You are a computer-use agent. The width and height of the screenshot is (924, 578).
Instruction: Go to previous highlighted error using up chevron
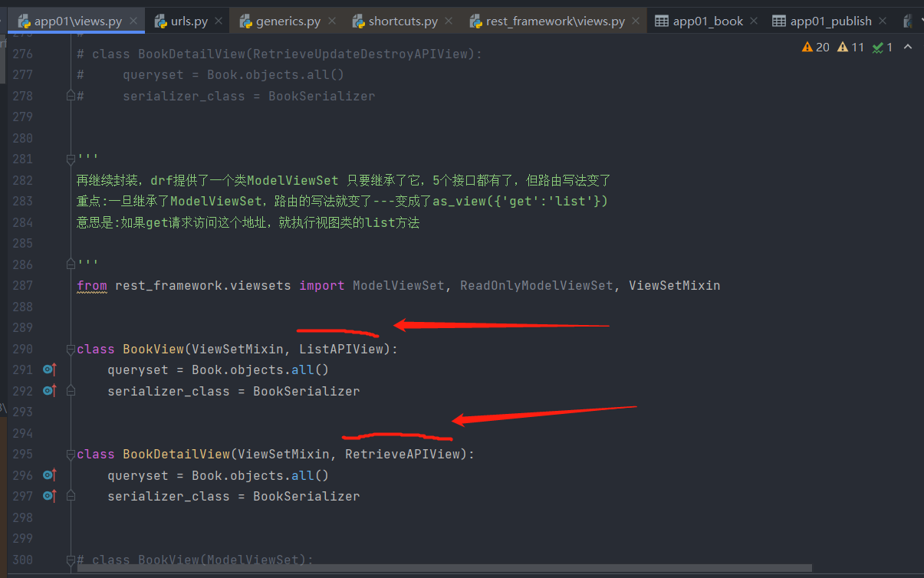click(908, 47)
